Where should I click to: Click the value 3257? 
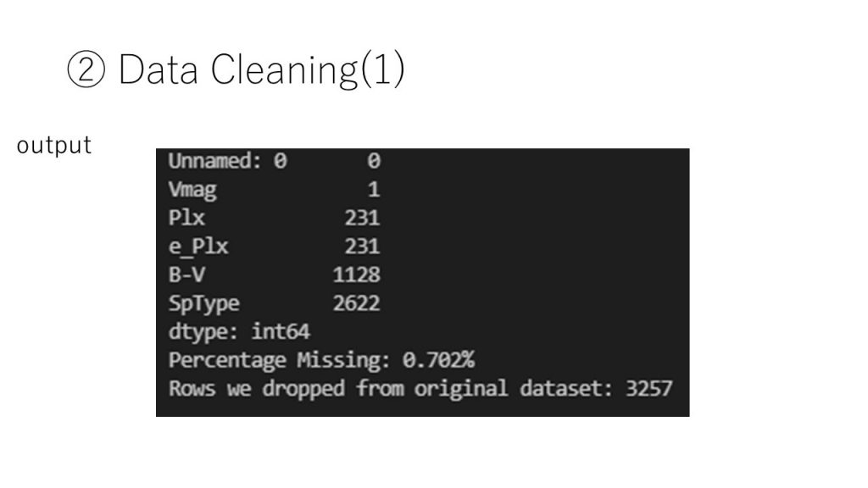tap(649, 388)
